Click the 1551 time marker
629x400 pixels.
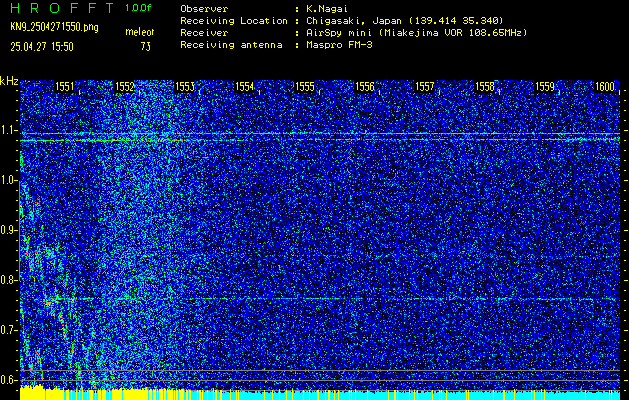coord(65,87)
